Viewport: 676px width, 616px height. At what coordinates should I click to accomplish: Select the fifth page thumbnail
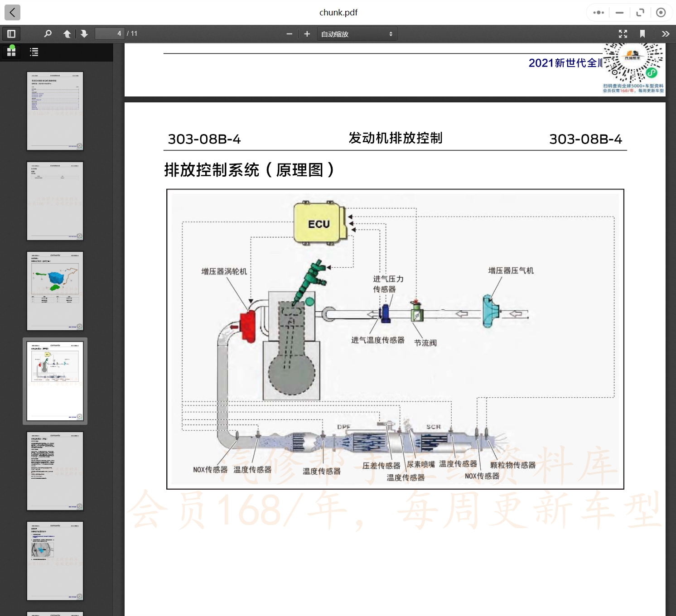[x=55, y=471]
